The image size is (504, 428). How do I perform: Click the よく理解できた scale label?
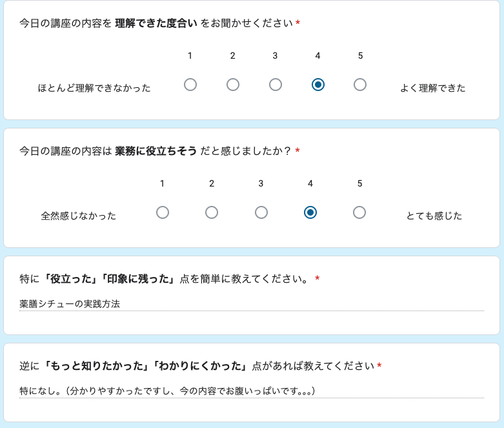[x=432, y=88]
